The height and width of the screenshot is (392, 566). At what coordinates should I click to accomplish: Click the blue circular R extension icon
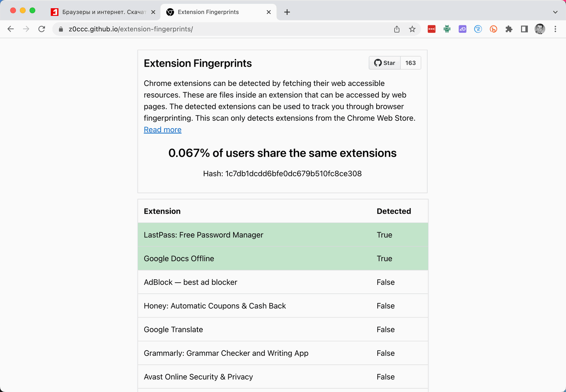[478, 29]
